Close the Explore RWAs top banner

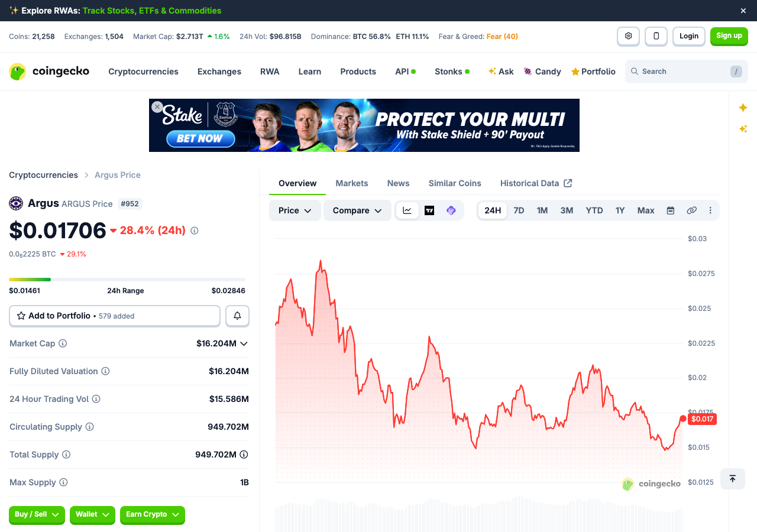pos(743,11)
